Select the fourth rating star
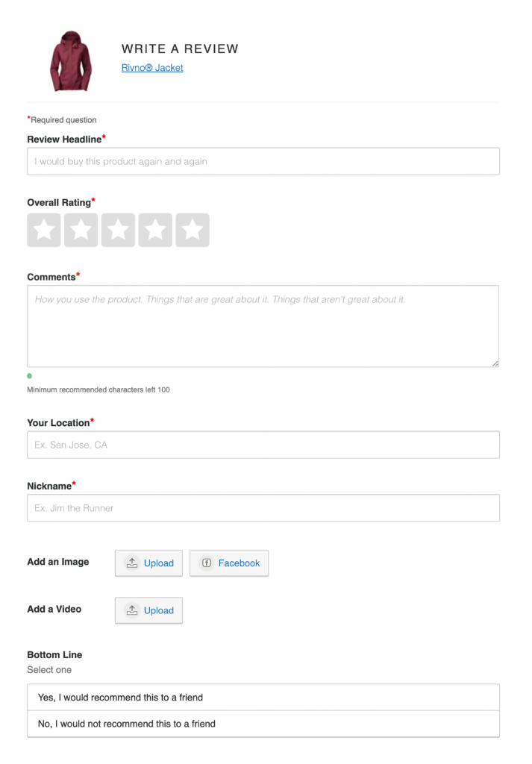 tap(155, 230)
